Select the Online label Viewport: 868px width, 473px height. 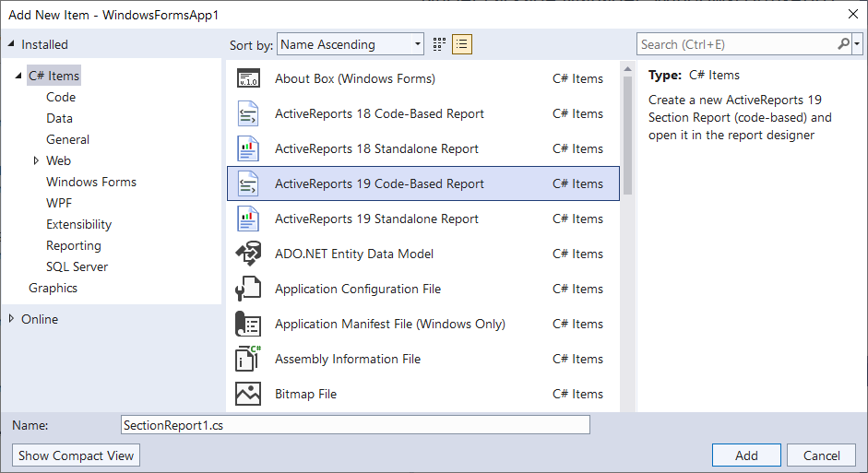pos(40,319)
